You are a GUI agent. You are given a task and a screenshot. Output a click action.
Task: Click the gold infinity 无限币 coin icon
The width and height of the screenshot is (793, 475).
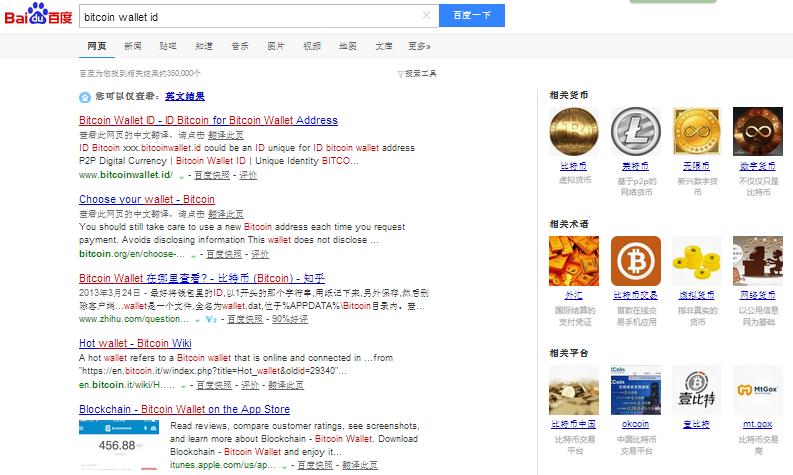697,131
